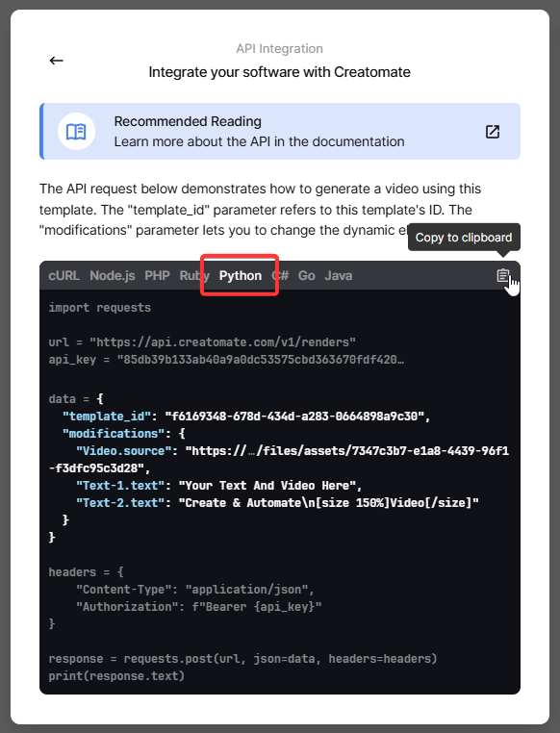Image resolution: width=560 pixels, height=733 pixels.
Task: Open documentation via external link icon
Action: click(x=493, y=132)
